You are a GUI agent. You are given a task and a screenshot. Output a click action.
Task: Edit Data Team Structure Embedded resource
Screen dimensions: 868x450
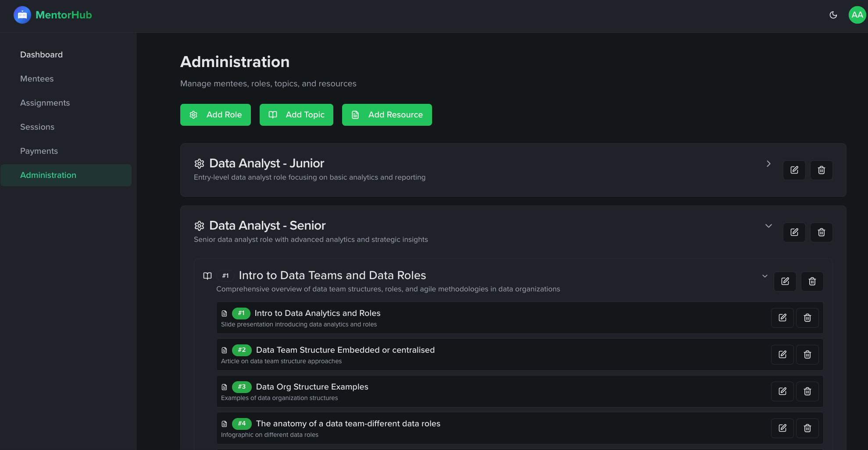[782, 354]
